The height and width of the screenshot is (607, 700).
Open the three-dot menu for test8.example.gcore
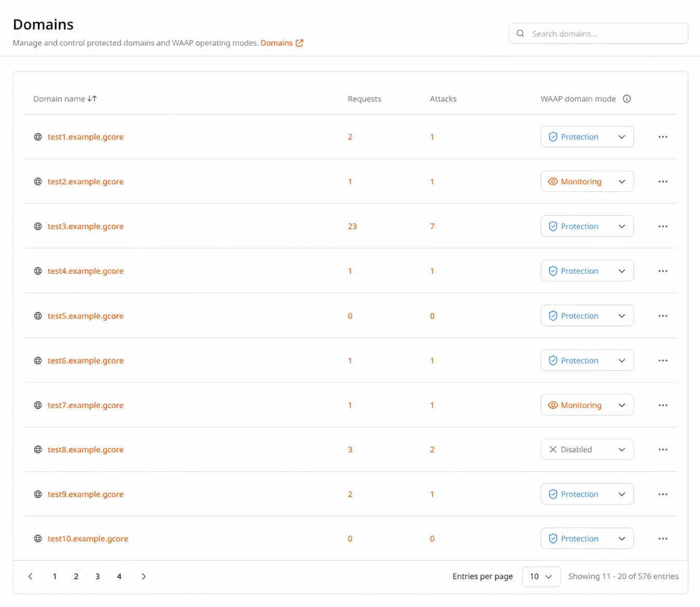pos(663,450)
